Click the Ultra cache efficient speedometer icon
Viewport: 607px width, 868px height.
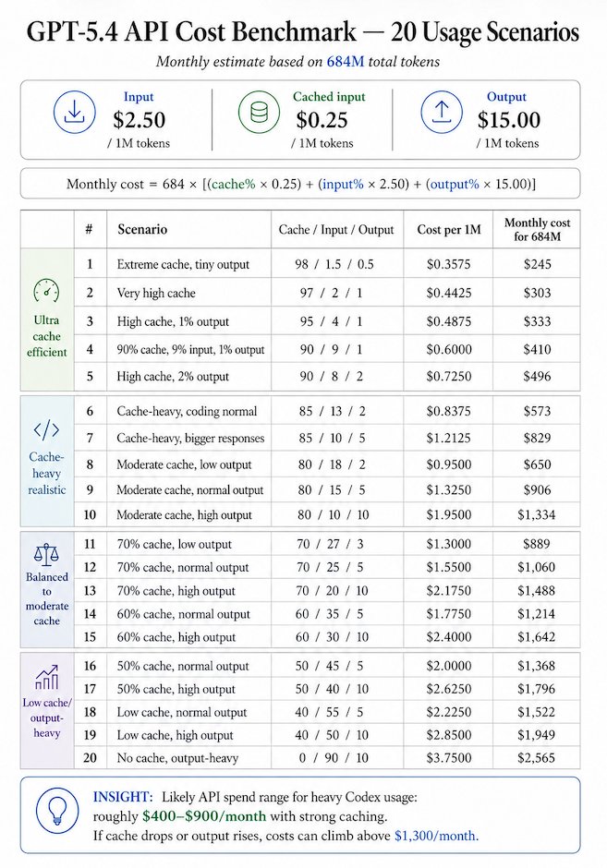46,291
